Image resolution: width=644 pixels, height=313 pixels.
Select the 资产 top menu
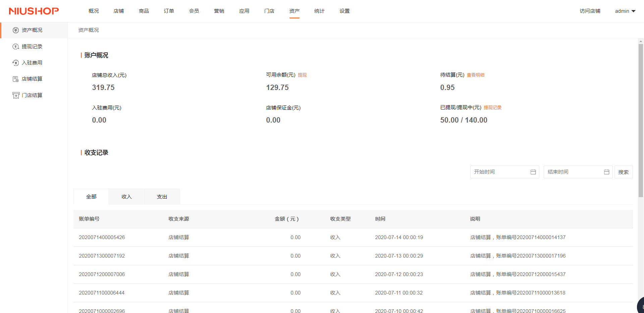(x=294, y=11)
